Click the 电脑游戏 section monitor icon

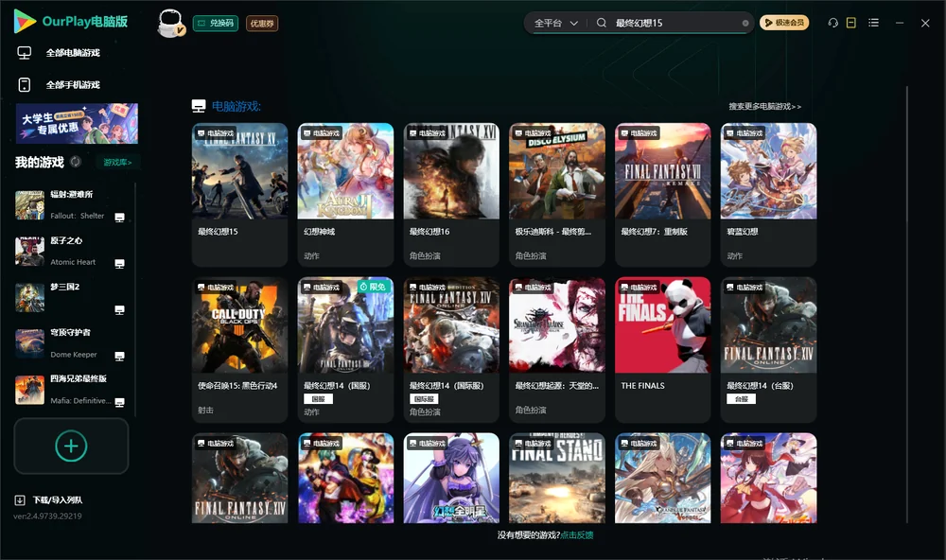[199, 106]
